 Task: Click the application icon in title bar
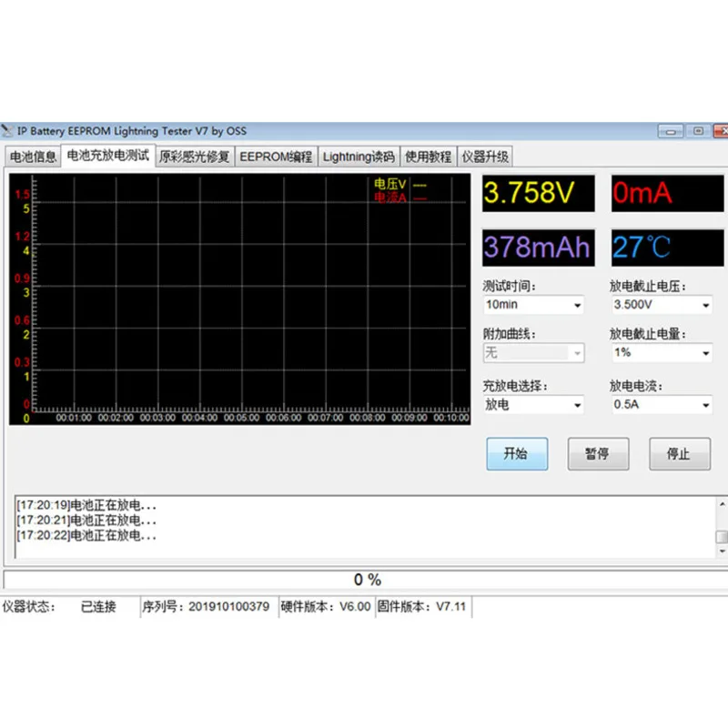[x=7, y=131]
